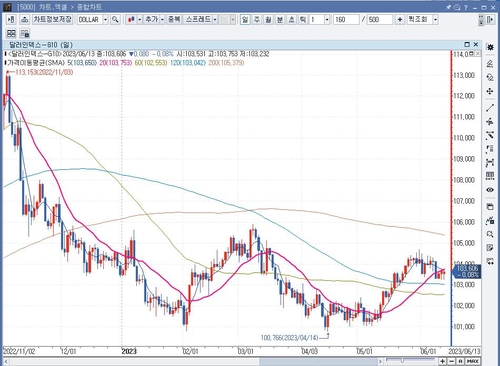The width and height of the screenshot is (500, 366).
Task: Click the toolbar overflow scroll control
Action: 481,20
